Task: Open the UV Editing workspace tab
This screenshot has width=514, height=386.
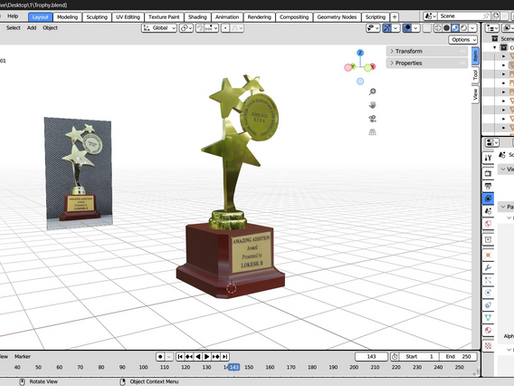Action: [128, 17]
